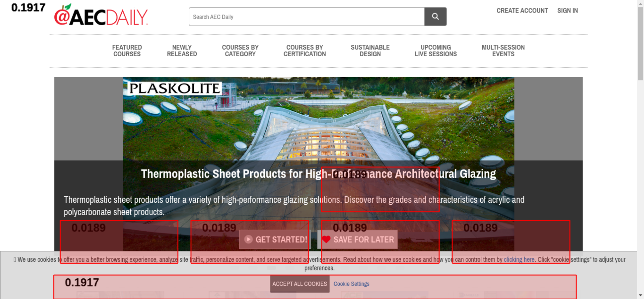
Task: Open Multi-Session Events
Action: click(503, 51)
